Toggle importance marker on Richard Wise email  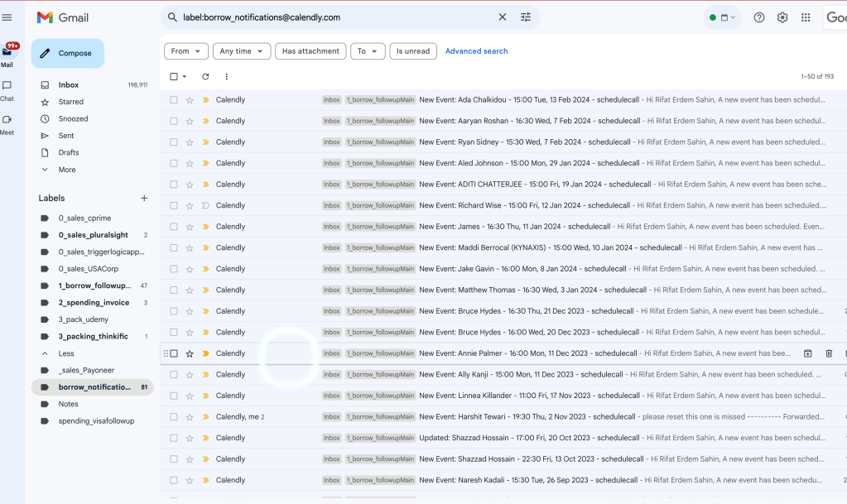pos(205,206)
